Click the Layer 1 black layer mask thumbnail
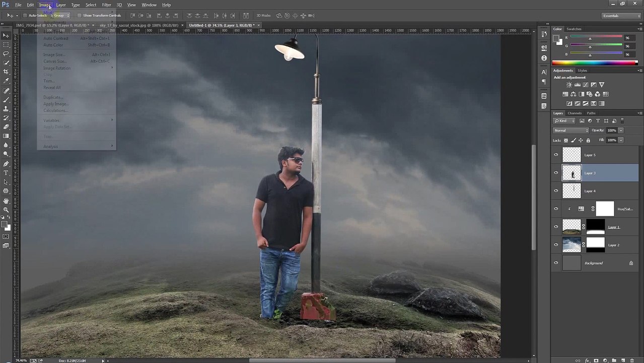Image resolution: width=644 pixels, height=363 pixels. 595,227
